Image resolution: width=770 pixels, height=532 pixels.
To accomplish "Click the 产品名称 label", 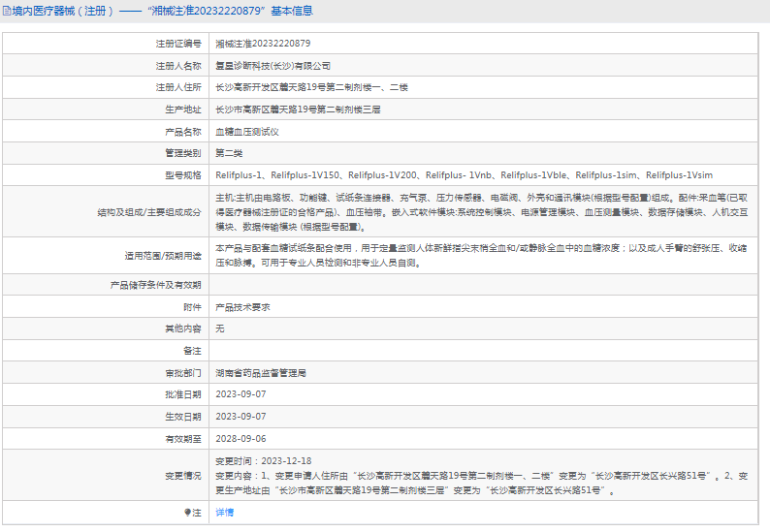I will click(x=183, y=132).
